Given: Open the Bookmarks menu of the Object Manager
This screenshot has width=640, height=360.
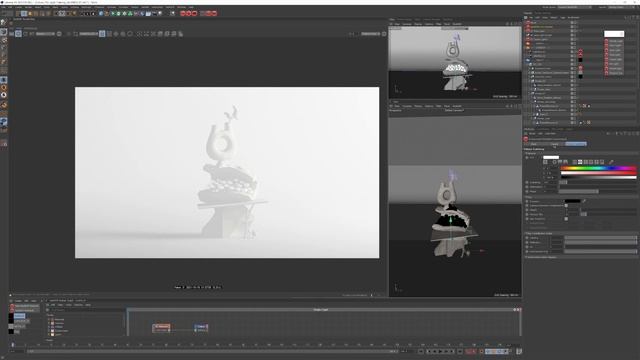Looking at the screenshot, I should (573, 18).
